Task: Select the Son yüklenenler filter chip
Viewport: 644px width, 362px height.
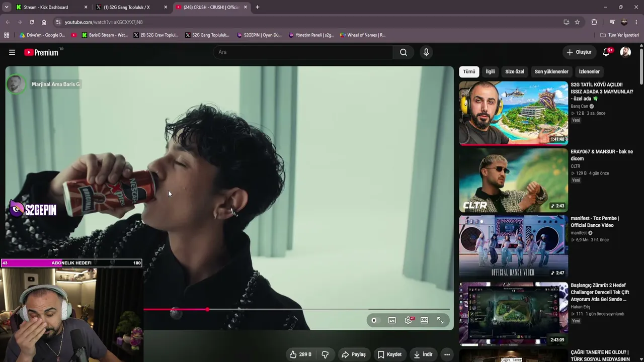Action: point(551,71)
